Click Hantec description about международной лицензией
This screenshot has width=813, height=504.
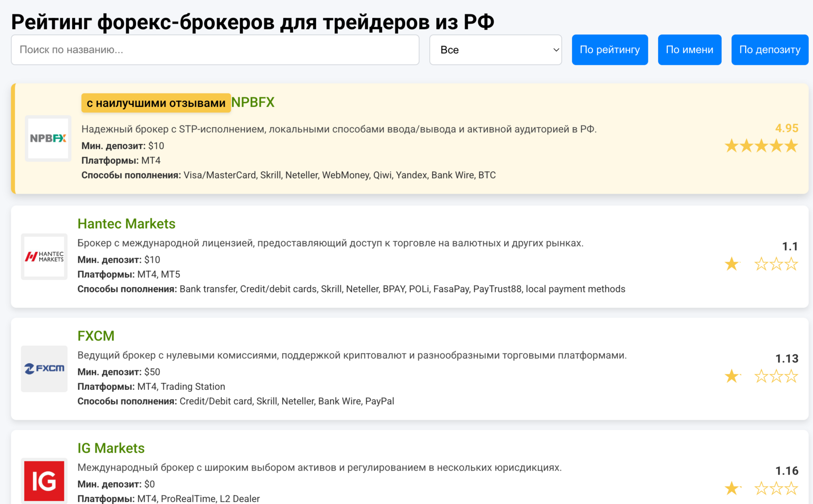[x=331, y=243]
